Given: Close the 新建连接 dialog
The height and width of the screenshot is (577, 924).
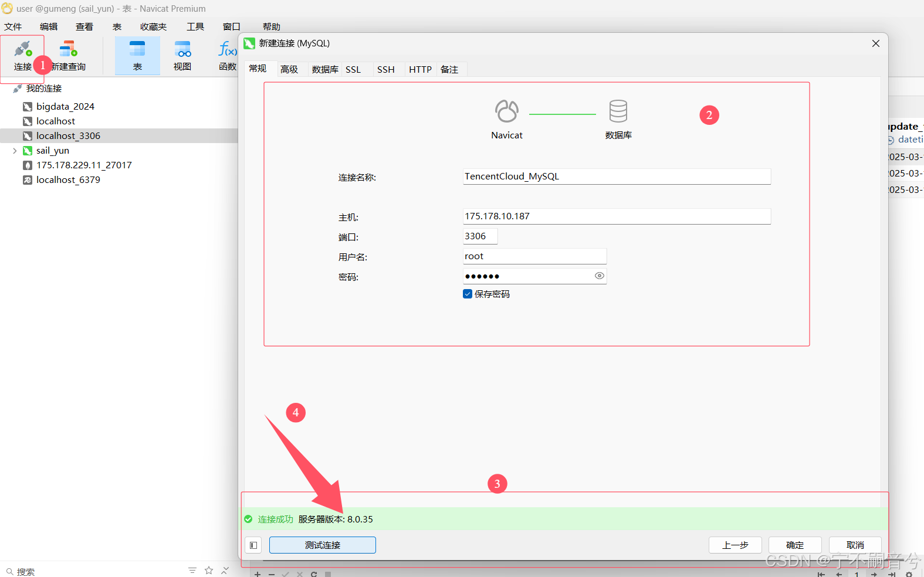Looking at the screenshot, I should tap(876, 43).
